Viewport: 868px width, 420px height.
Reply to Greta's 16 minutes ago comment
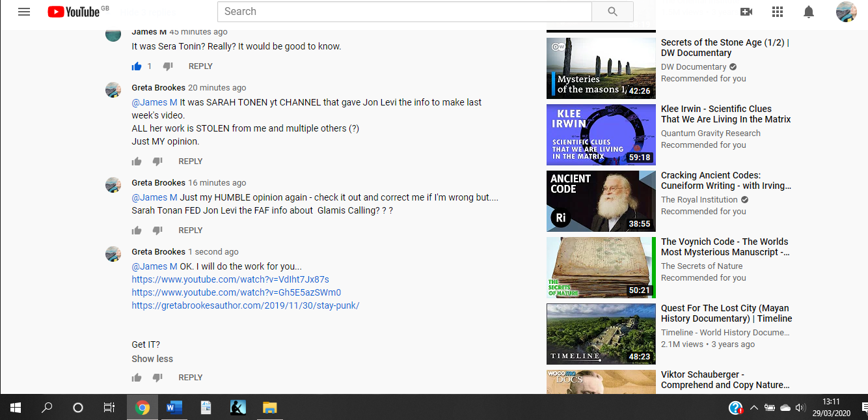(191, 231)
